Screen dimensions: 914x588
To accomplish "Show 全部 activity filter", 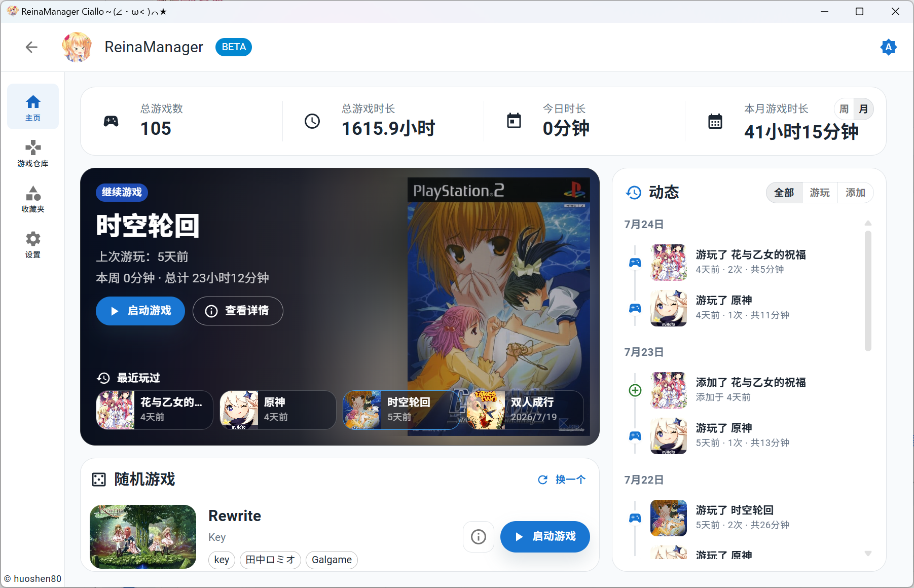I will (x=784, y=193).
